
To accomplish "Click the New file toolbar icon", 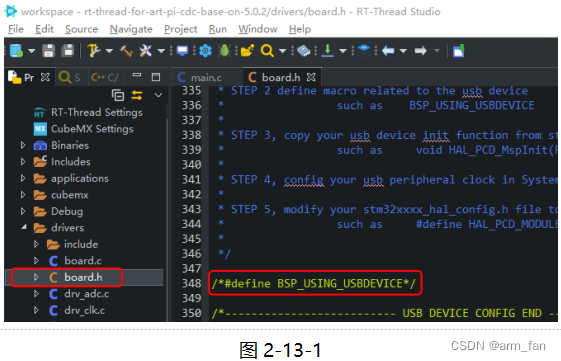I will click(16, 51).
